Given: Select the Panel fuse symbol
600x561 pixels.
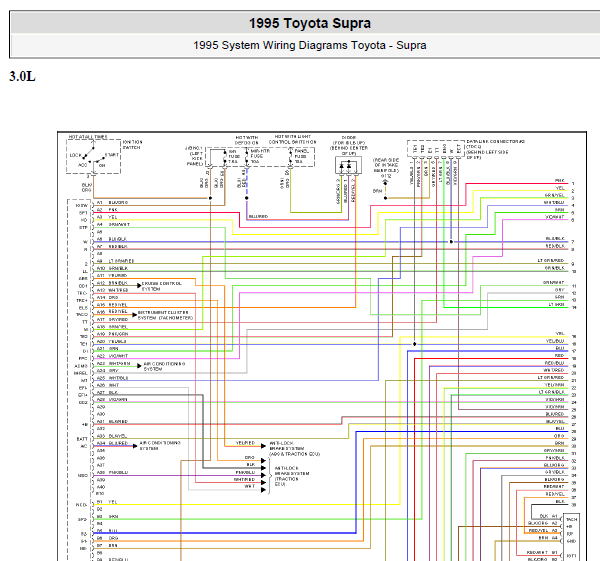Looking at the screenshot, I should (290, 157).
